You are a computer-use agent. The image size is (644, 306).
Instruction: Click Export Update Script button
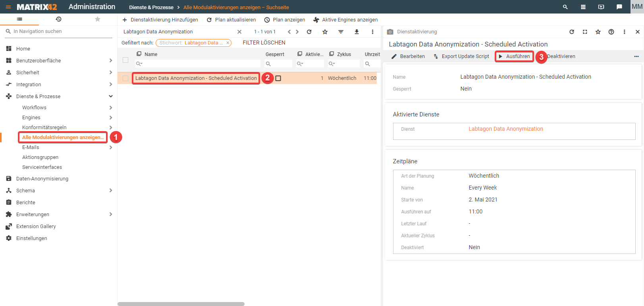coord(461,56)
